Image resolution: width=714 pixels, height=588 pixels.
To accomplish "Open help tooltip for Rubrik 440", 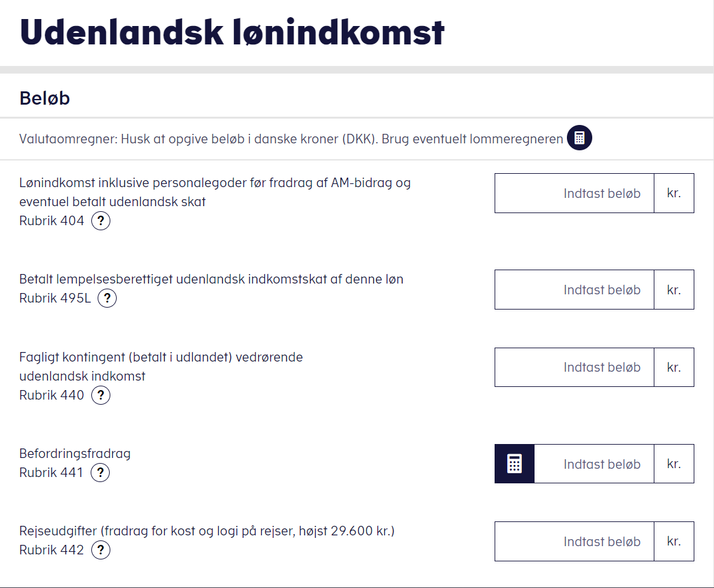I will [101, 395].
